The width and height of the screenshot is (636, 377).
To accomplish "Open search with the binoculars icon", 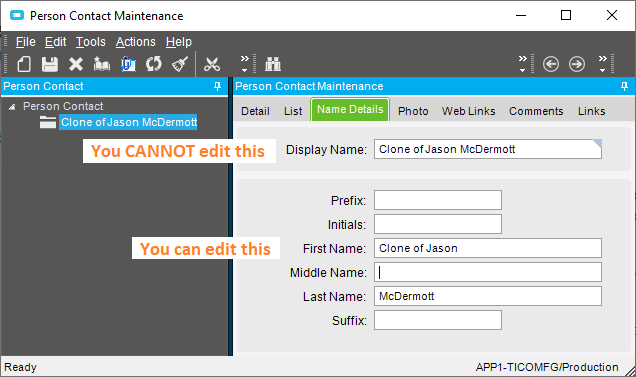I will (x=273, y=64).
